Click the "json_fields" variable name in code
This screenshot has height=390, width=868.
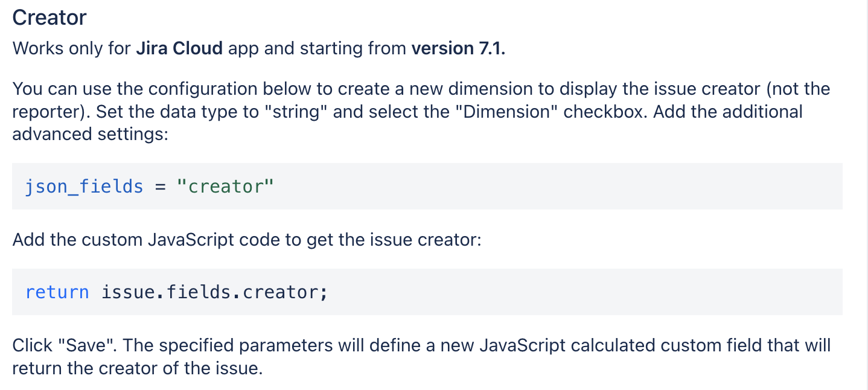(85, 187)
